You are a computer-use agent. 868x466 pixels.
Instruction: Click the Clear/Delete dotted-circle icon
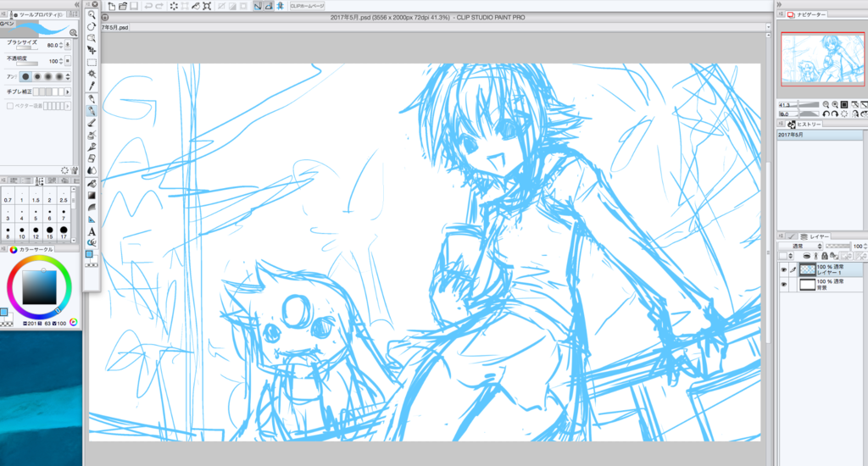[x=174, y=6]
